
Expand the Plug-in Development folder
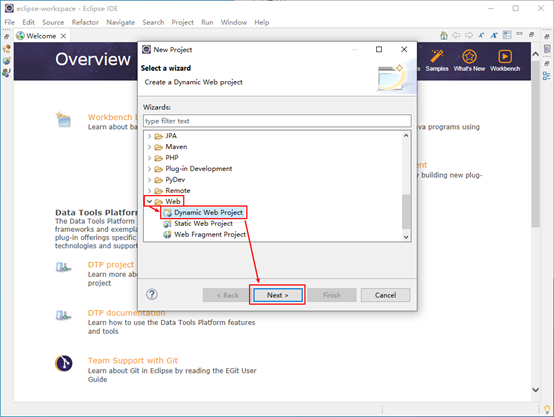149,169
